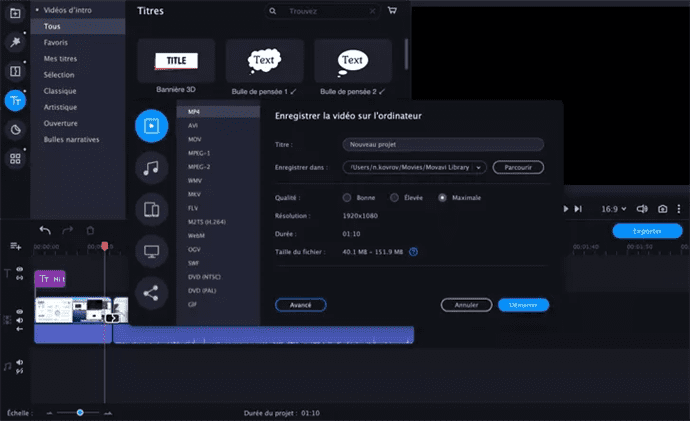
Task: Select the TV monitor export icon
Action: coord(151,251)
